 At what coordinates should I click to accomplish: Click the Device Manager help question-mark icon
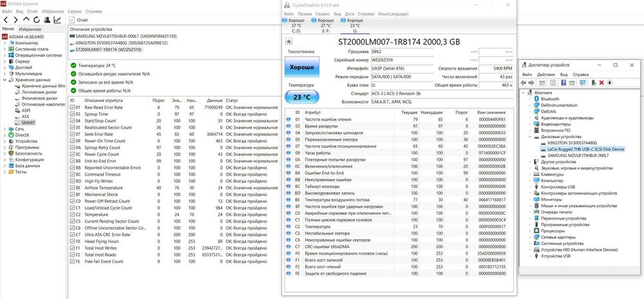coord(563,83)
